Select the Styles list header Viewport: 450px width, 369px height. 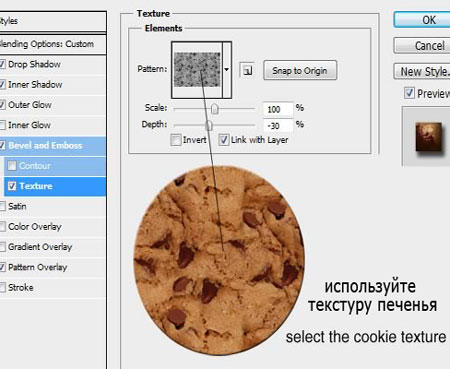[x=53, y=21]
